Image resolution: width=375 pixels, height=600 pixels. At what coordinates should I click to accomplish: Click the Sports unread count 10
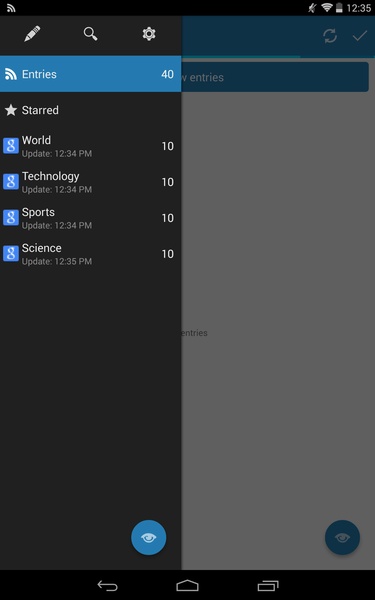pos(168,218)
